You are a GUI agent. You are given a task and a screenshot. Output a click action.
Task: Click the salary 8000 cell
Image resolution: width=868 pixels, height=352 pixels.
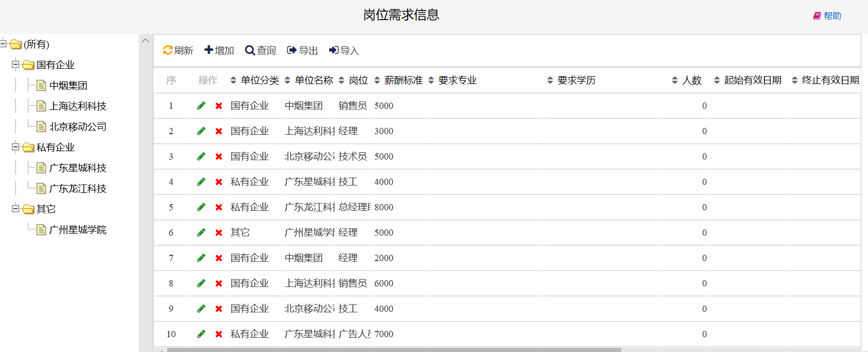pos(384,207)
